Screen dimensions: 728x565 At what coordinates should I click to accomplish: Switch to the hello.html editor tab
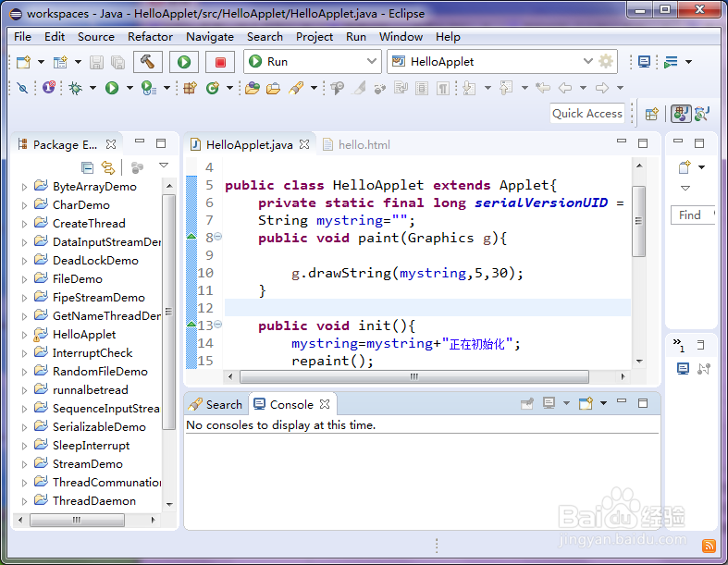pyautogui.click(x=356, y=145)
